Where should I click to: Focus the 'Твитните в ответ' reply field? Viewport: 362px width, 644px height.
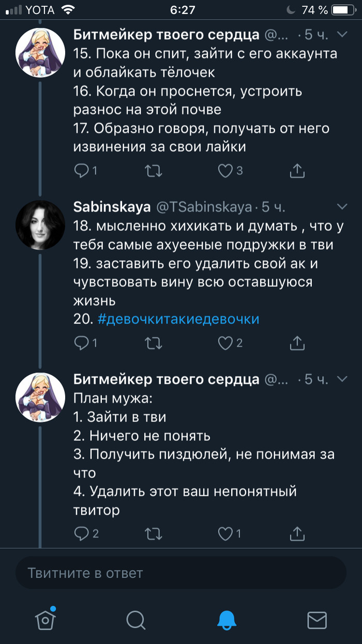[181, 573]
